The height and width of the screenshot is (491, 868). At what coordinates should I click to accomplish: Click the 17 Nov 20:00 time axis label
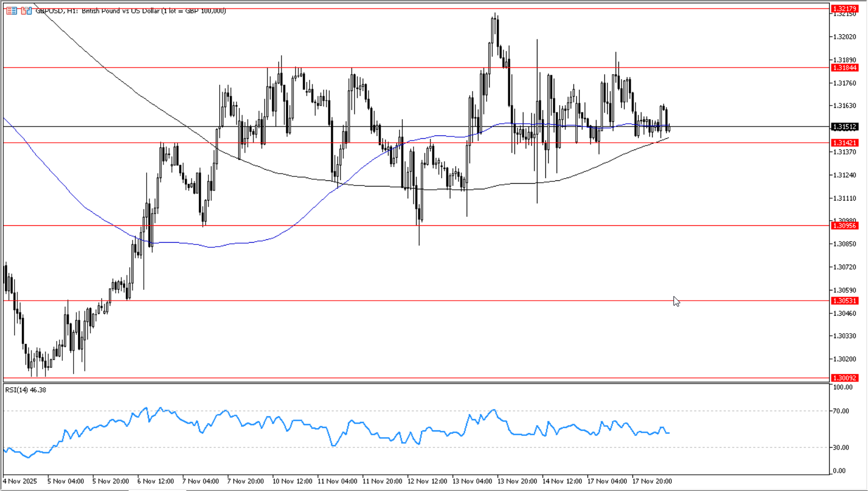pos(652,481)
